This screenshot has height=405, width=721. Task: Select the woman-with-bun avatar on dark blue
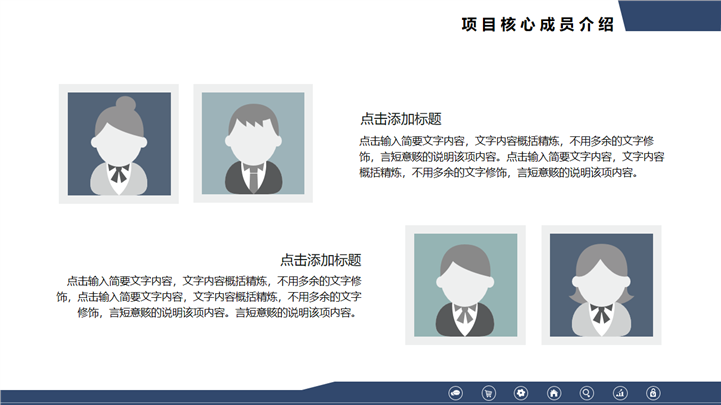click(x=119, y=144)
